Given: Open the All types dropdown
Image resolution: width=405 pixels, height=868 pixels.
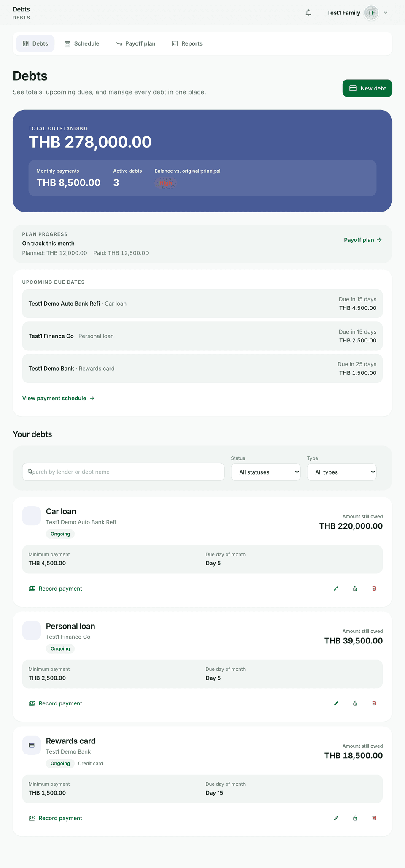Looking at the screenshot, I should (342, 472).
